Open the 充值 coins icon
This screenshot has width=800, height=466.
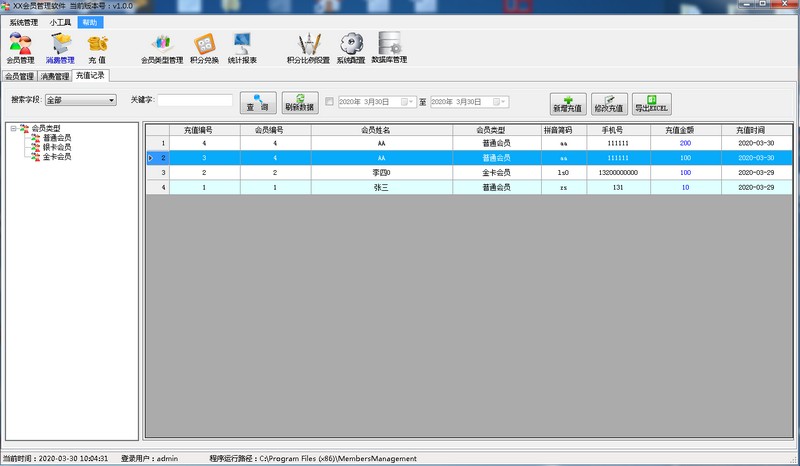97,47
